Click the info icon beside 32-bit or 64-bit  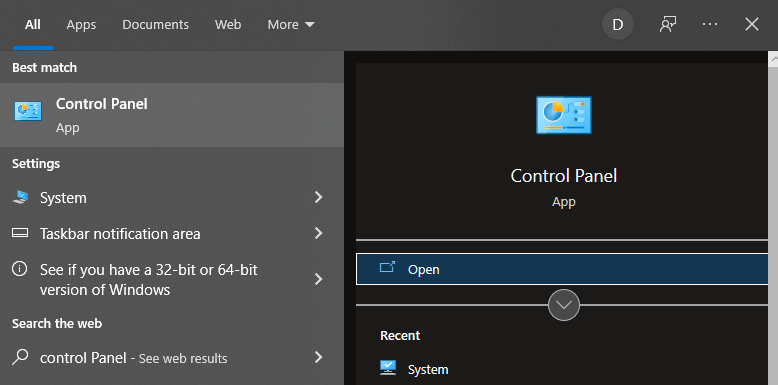[x=19, y=269]
